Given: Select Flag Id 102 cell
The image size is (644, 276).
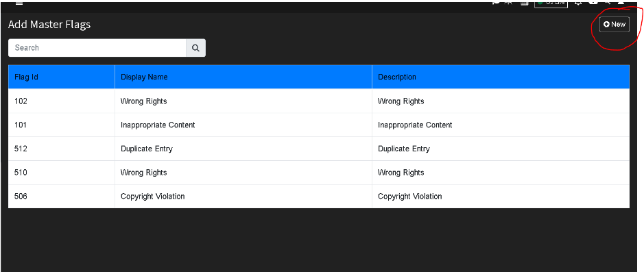Looking at the screenshot, I should tap(62, 101).
